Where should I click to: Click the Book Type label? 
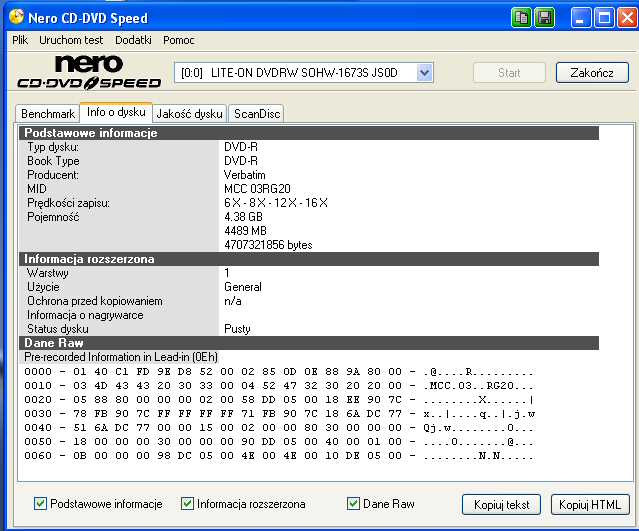[53, 161]
